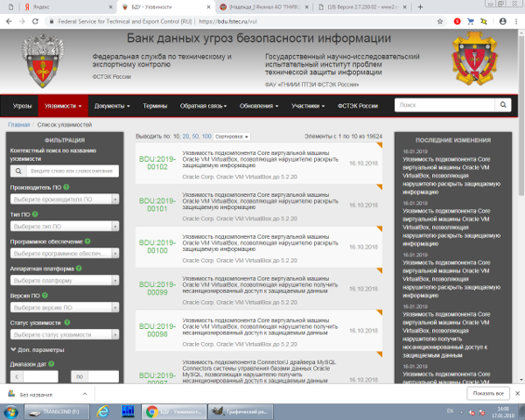Click help icon next to Программное обеспечение
The width and height of the screenshot is (525, 420).
pyautogui.click(x=87, y=241)
